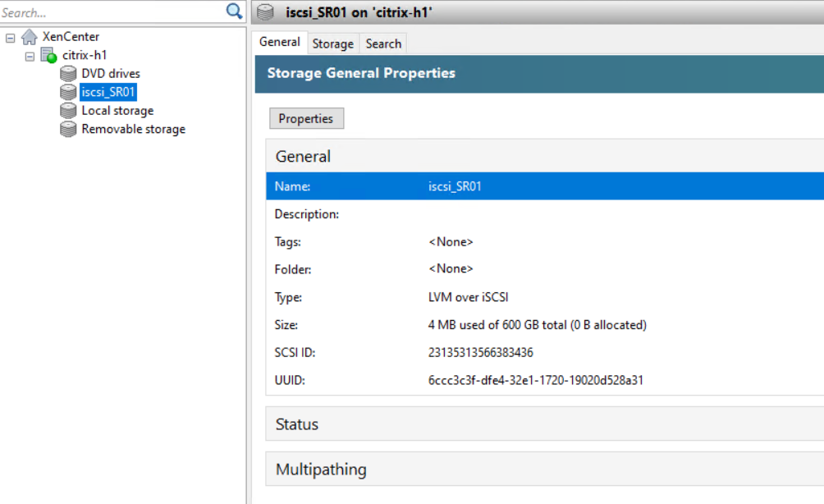Click the storage icon in title bar
The width and height of the screenshot is (824, 504).
pos(265,12)
